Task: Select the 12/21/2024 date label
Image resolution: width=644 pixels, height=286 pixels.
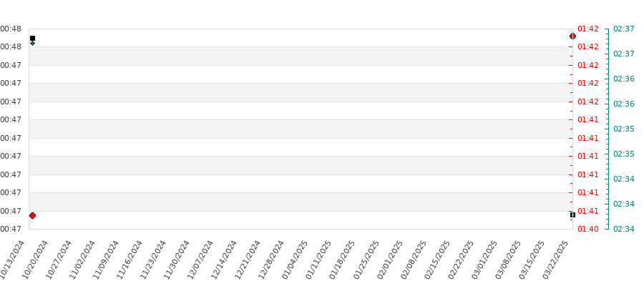Action: (x=248, y=260)
